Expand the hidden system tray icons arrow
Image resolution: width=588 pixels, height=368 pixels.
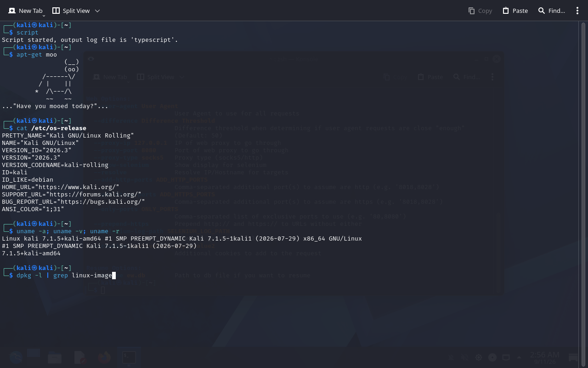tap(519, 357)
